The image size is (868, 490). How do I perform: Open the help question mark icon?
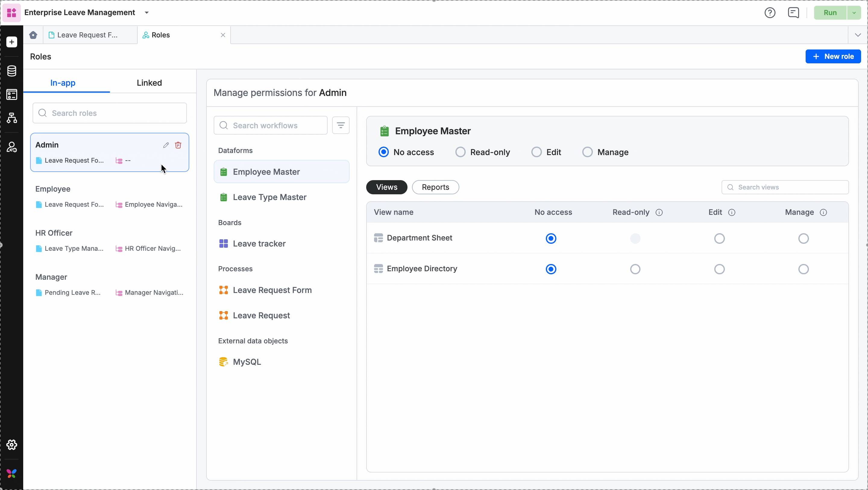(770, 13)
